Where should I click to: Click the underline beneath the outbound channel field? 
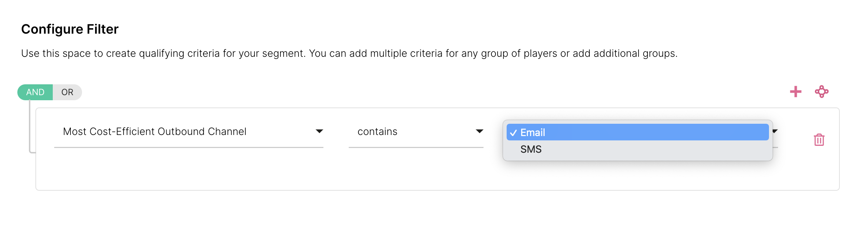(189, 148)
